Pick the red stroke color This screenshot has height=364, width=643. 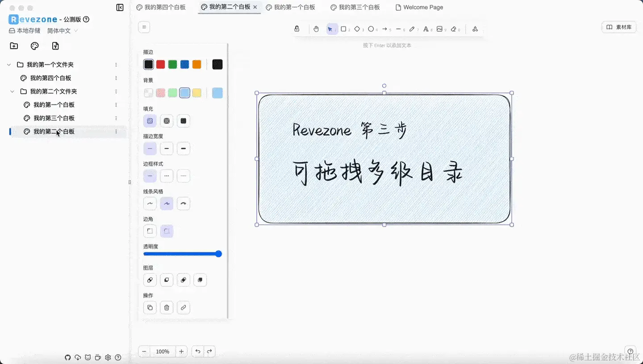click(161, 64)
